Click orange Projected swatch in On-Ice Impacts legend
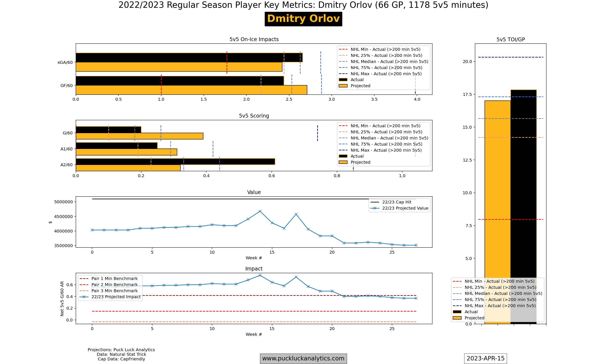Viewport: 607px width, 364px height. click(343, 86)
